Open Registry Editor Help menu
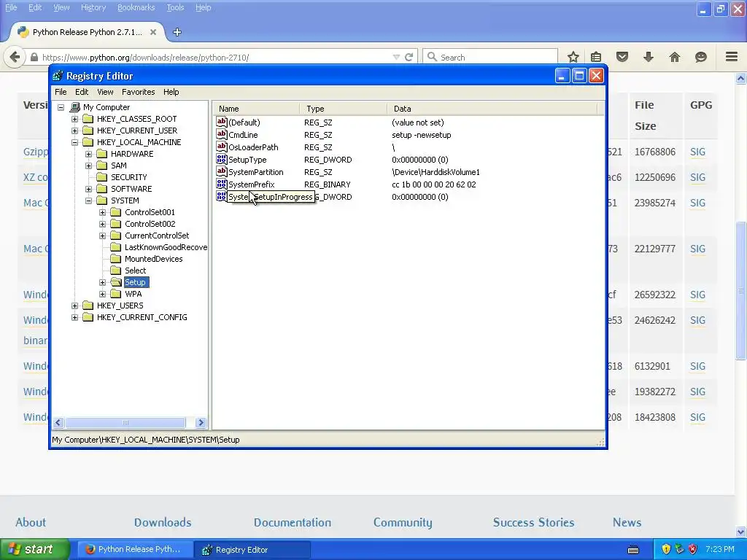 [171, 92]
